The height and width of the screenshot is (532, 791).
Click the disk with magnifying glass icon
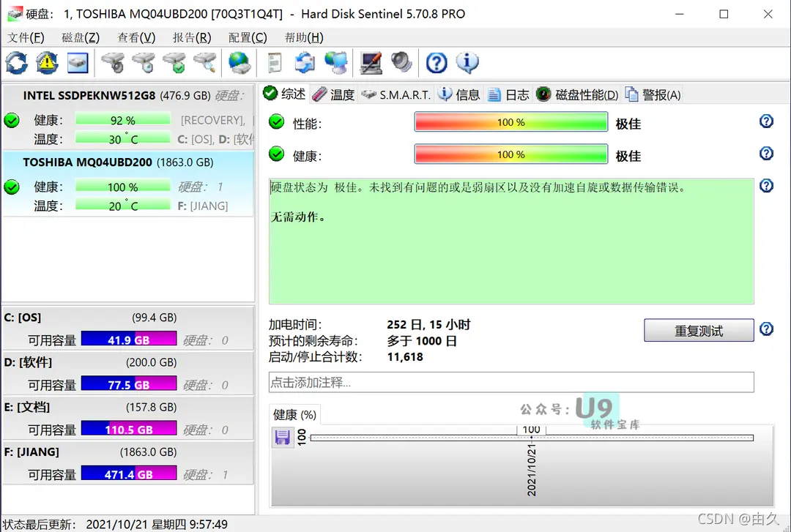[x=205, y=63]
